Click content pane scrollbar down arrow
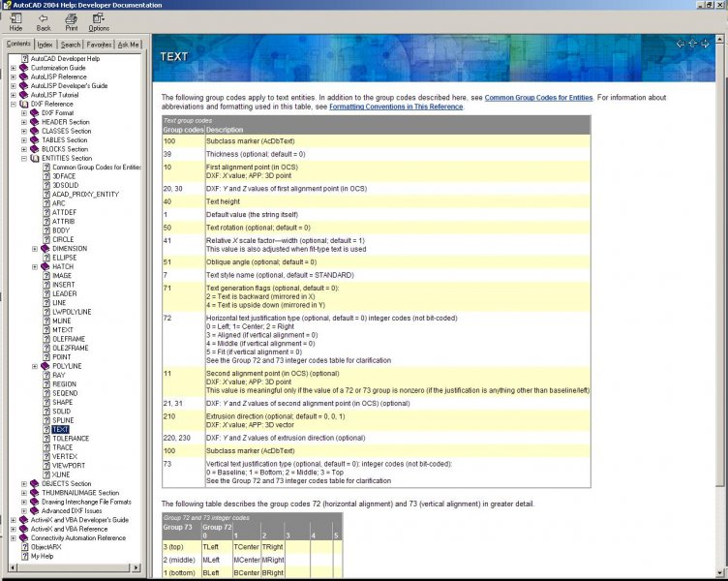The height and width of the screenshot is (581, 728). [x=720, y=573]
